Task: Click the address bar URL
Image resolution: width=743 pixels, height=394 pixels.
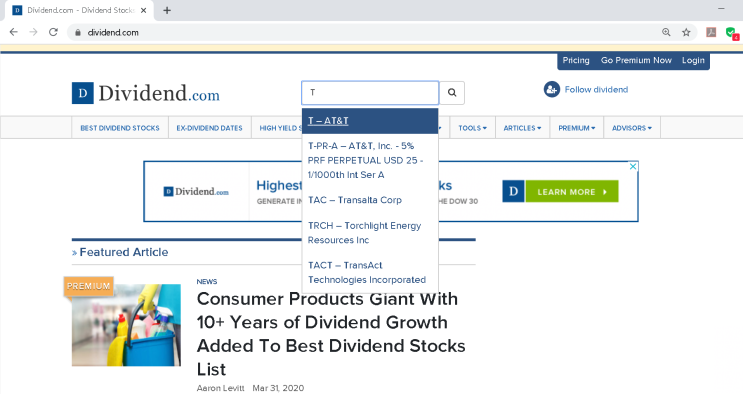Action: 113,33
